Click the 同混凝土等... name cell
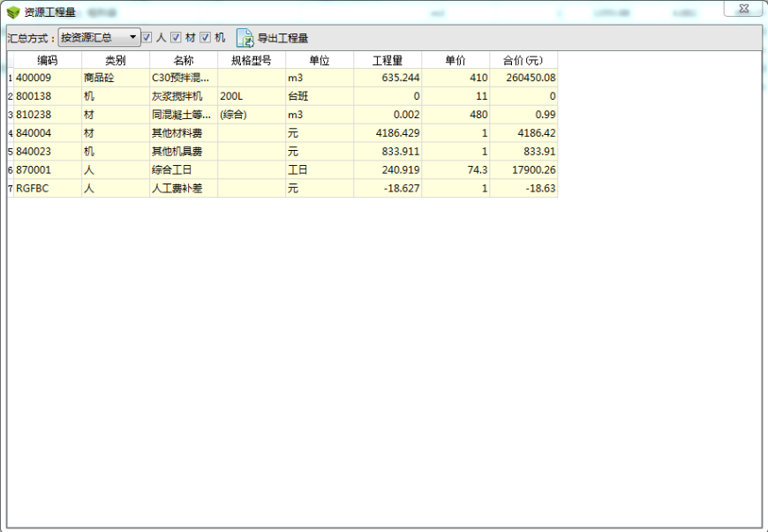 (184, 115)
